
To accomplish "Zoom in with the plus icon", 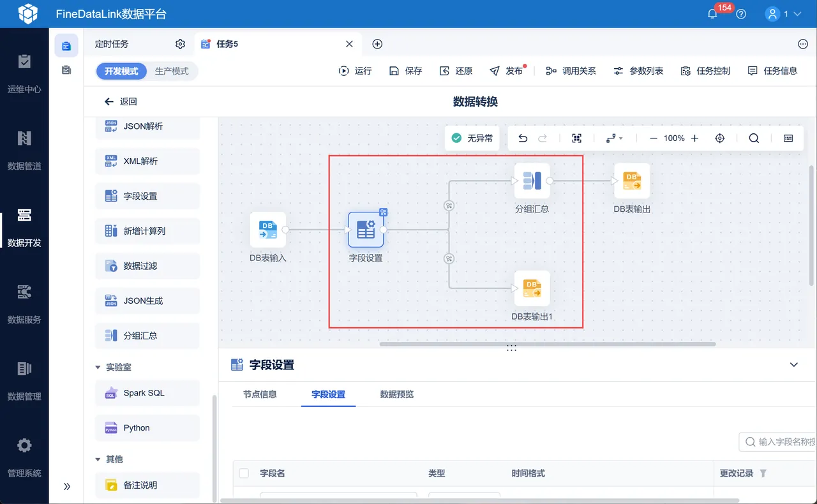I will coord(695,138).
